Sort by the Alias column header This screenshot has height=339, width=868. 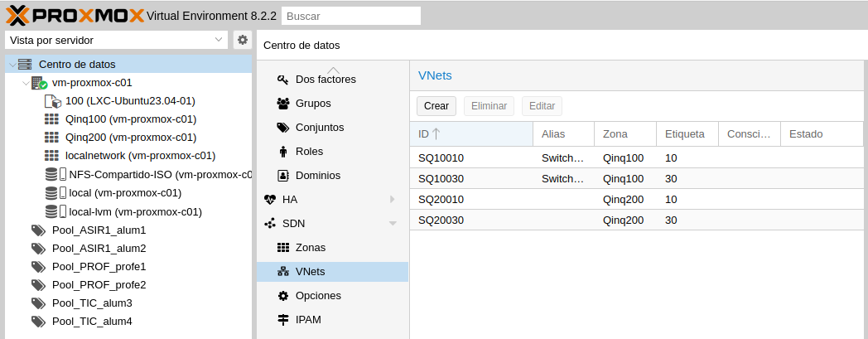(x=564, y=134)
